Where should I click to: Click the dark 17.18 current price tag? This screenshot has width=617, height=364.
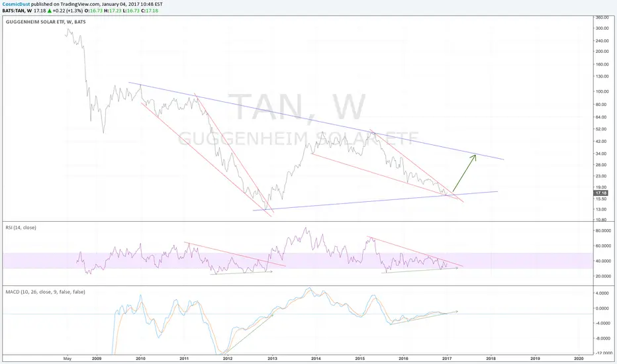pos(601,193)
